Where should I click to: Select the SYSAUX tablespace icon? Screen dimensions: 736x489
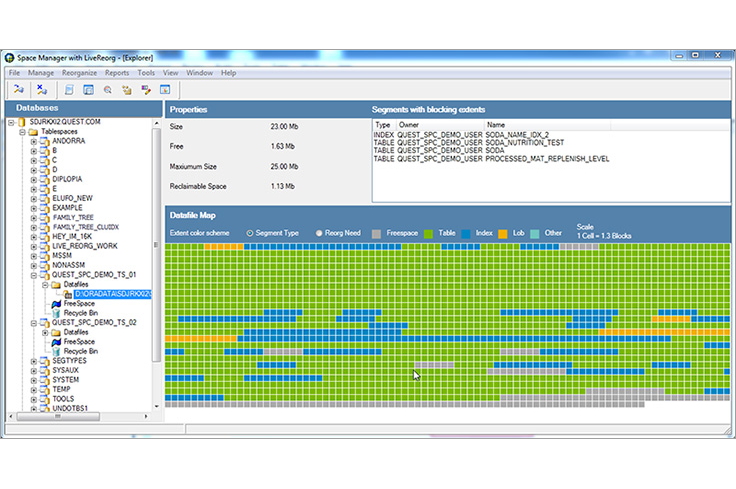(x=45, y=371)
